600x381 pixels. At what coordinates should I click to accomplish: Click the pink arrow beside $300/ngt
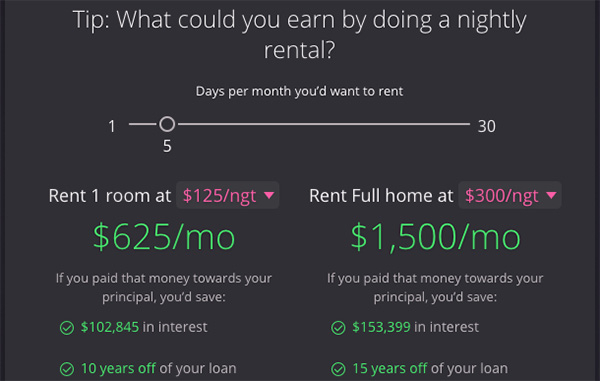pyautogui.click(x=551, y=195)
